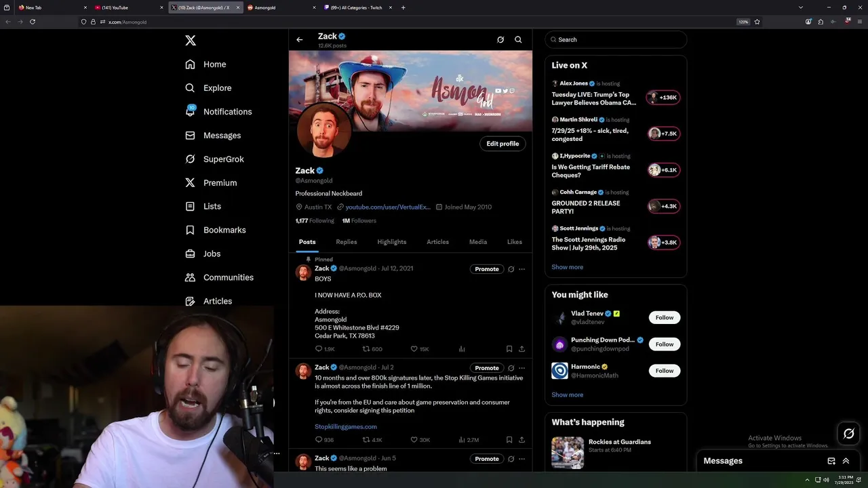Screen dimensions: 868x488
Task: Open Messages from the left sidebar
Action: tap(213, 136)
